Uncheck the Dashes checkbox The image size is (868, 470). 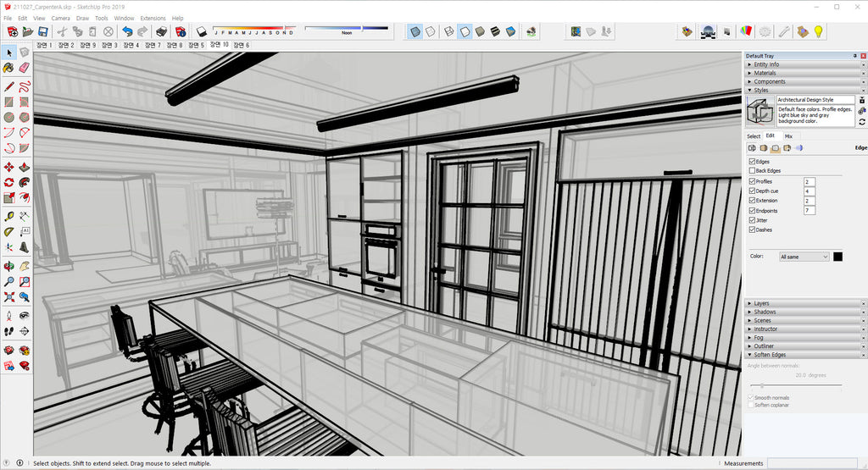[752, 229]
